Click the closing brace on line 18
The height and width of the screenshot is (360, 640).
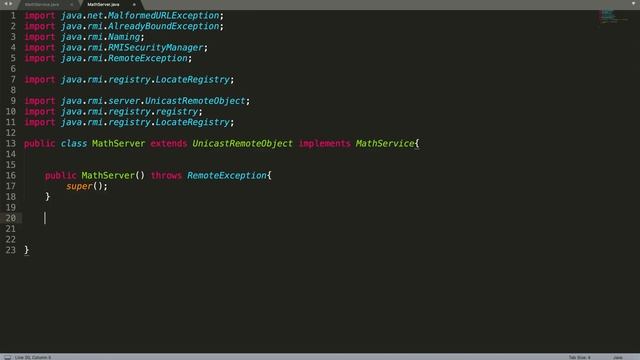pyautogui.click(x=47, y=197)
